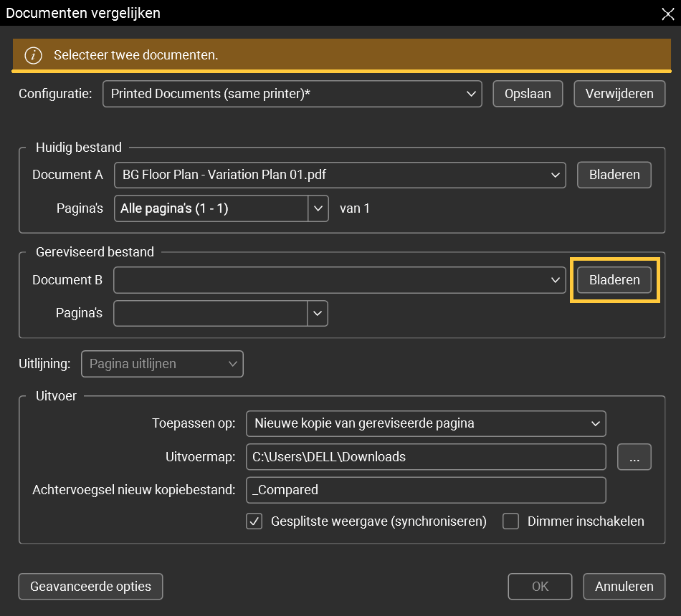
Task: Click the 'Huidig bestand' group label
Action: 79,147
